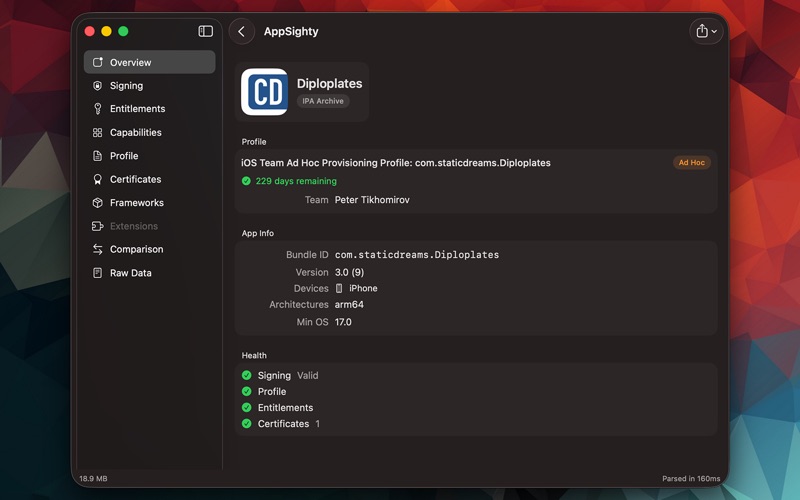Image resolution: width=800 pixels, height=500 pixels.
Task: Click the Profile health checkmark icon
Action: (246, 391)
